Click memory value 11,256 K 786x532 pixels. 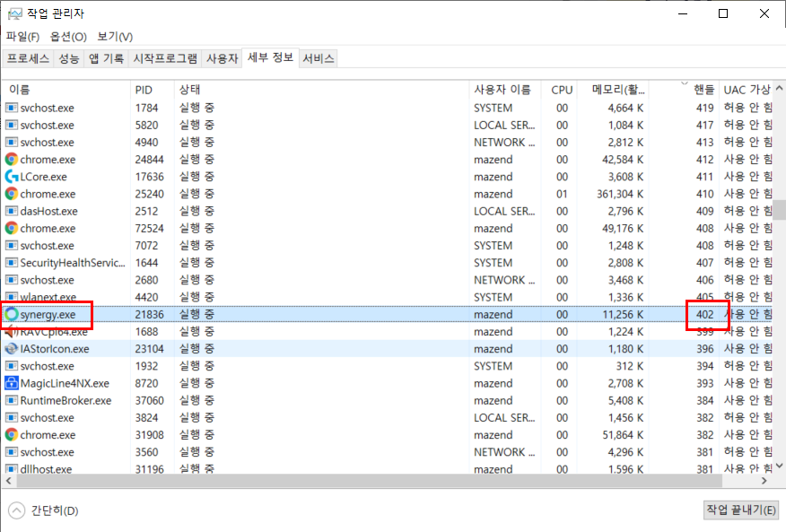click(623, 314)
